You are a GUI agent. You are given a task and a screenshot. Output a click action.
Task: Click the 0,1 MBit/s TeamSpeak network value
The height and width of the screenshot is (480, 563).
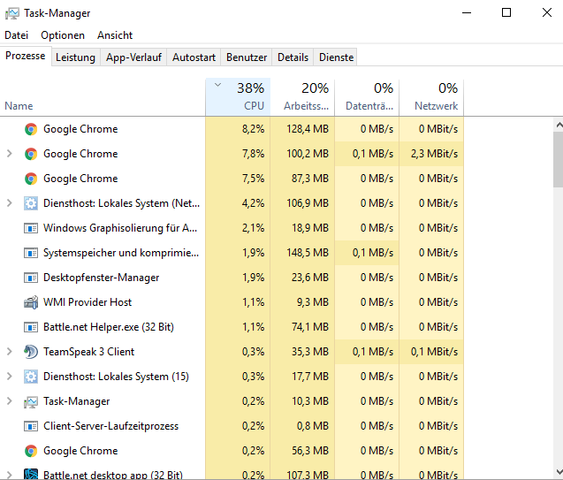(x=434, y=351)
